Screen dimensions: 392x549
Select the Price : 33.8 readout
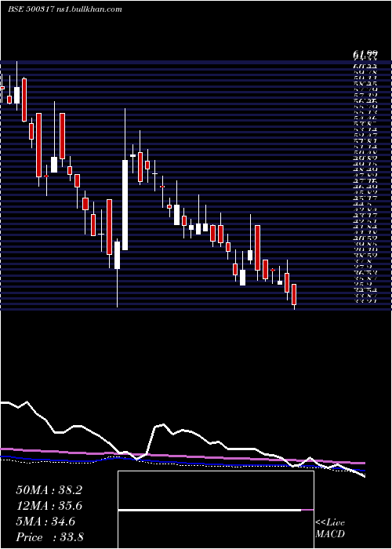point(49,537)
